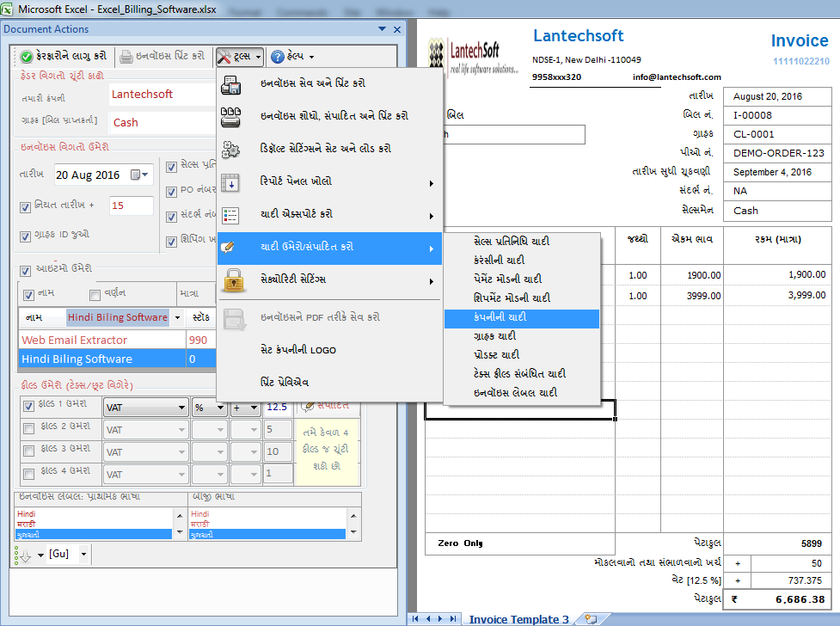Close the Document Actions pane
The width and height of the screenshot is (840, 626).
tap(397, 29)
